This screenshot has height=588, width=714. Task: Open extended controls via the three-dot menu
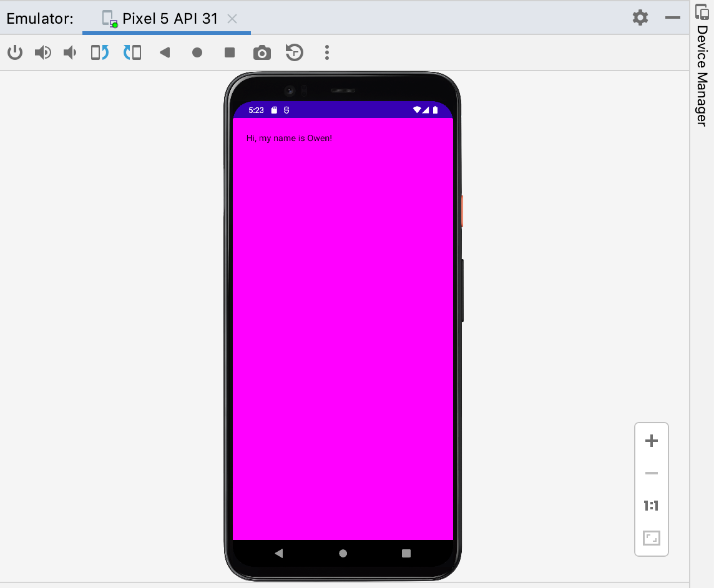(x=326, y=52)
